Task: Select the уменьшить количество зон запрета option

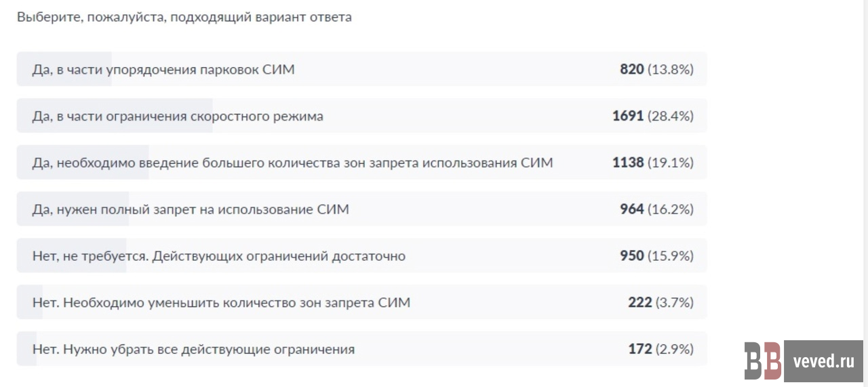Action: (x=221, y=303)
